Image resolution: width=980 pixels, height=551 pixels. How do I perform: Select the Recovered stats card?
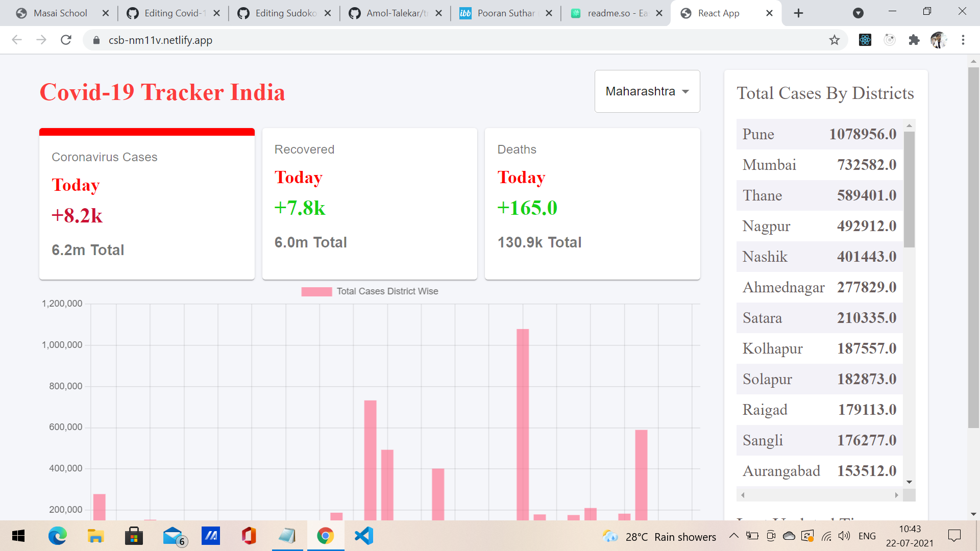pyautogui.click(x=370, y=204)
